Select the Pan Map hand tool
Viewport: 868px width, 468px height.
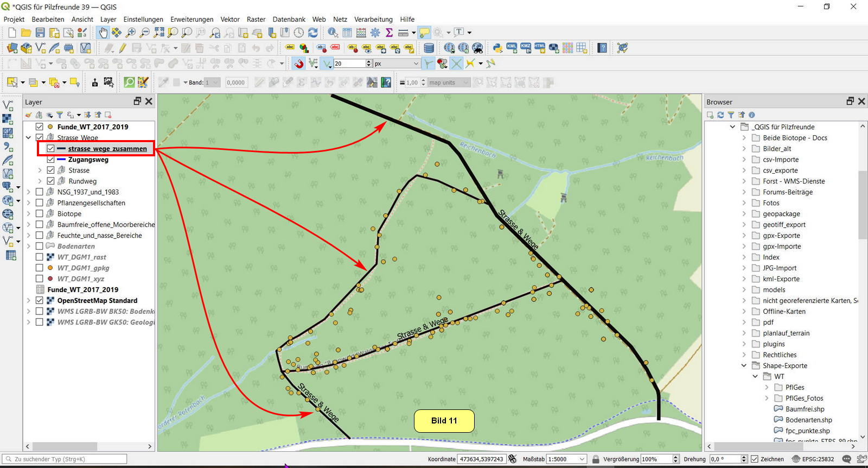[x=103, y=33]
